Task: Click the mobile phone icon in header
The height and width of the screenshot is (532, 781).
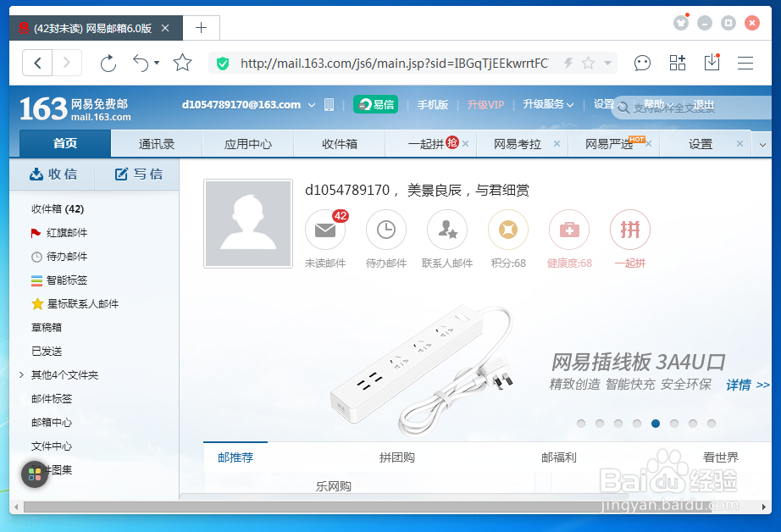Action: (329, 104)
